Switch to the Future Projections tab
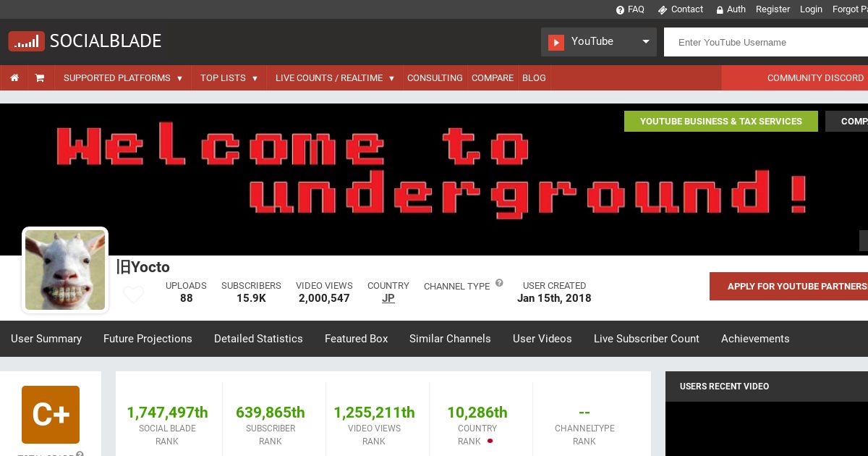 coord(148,339)
